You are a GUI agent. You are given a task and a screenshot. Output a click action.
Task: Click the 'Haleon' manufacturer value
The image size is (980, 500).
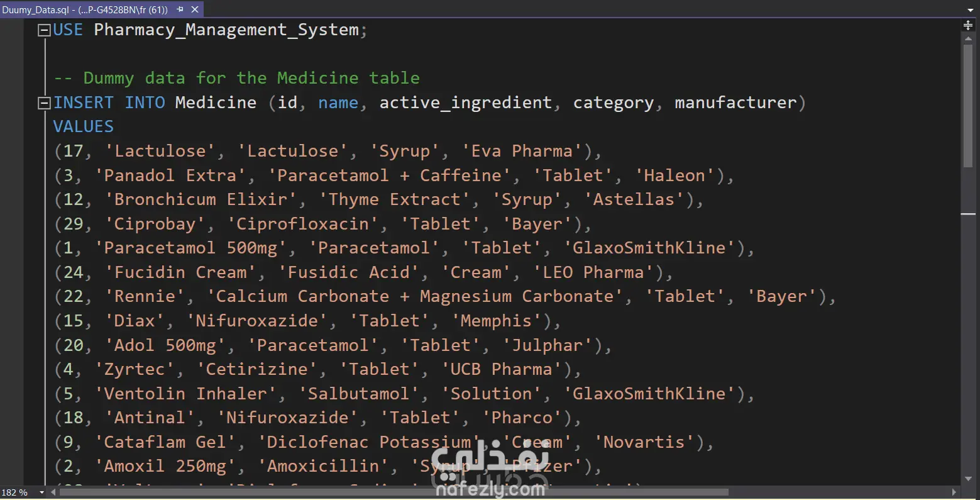pos(680,175)
